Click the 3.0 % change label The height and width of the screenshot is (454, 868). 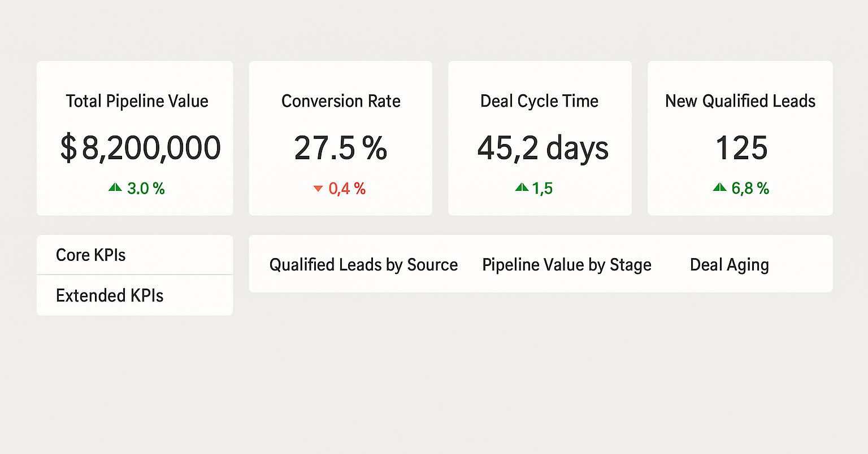tap(146, 188)
